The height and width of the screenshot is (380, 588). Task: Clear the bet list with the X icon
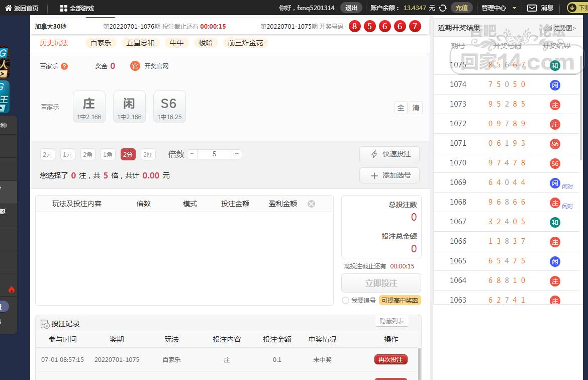point(311,204)
